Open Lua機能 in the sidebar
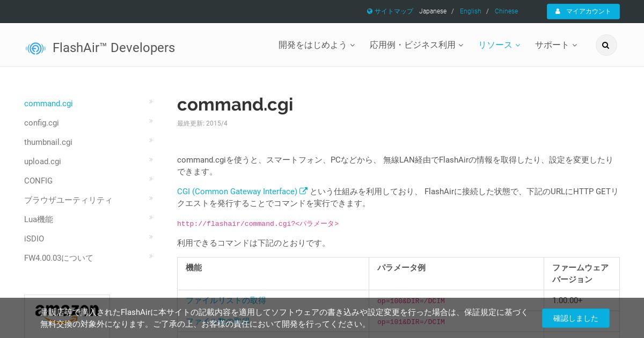This screenshot has height=338, width=644. 39,219
